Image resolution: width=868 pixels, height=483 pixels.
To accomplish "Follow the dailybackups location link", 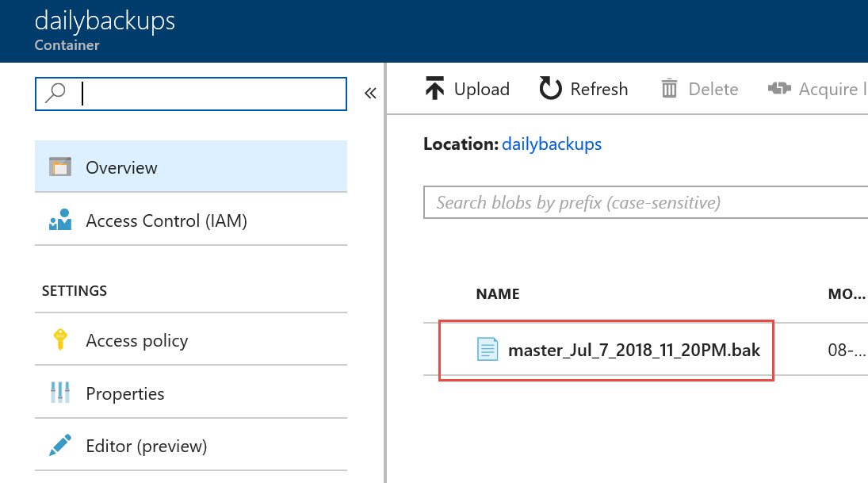I will click(552, 144).
